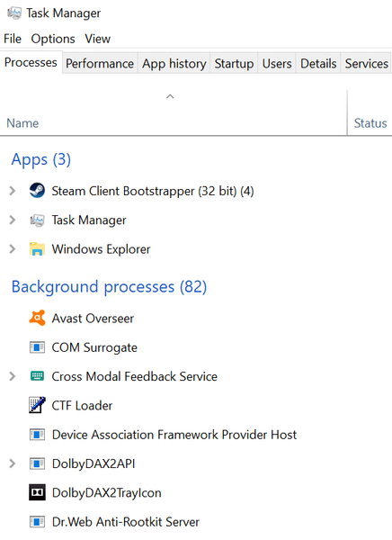Click the Task Manager process icon in Apps
Screen dimensions: 392x540
37,220
